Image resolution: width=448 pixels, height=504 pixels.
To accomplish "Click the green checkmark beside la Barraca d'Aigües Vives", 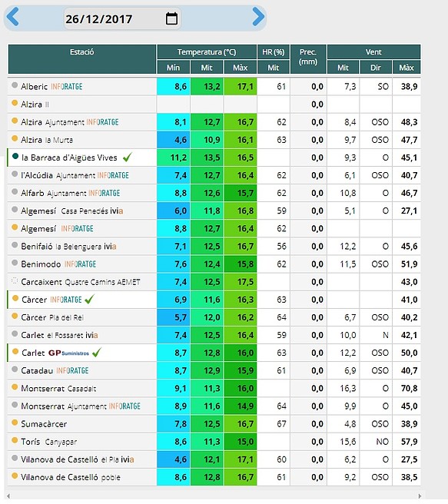I will (128, 157).
